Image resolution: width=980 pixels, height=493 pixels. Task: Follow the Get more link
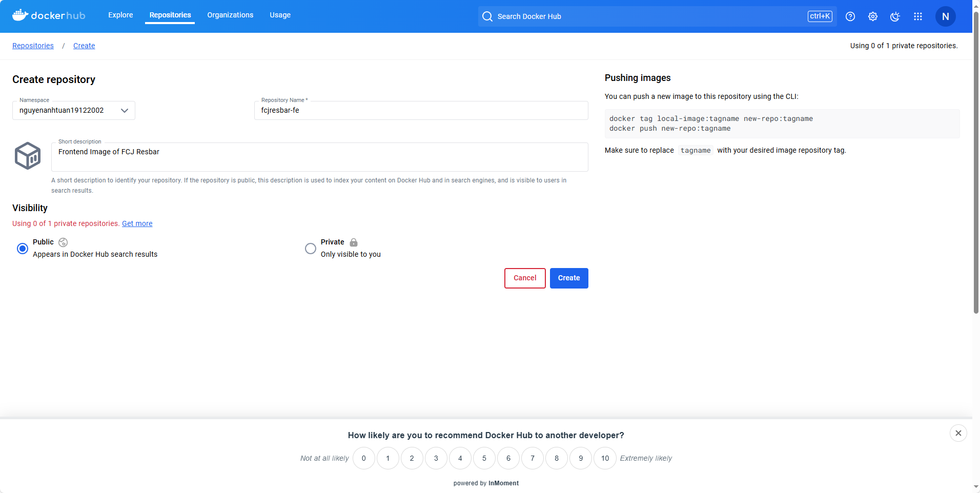tap(137, 223)
